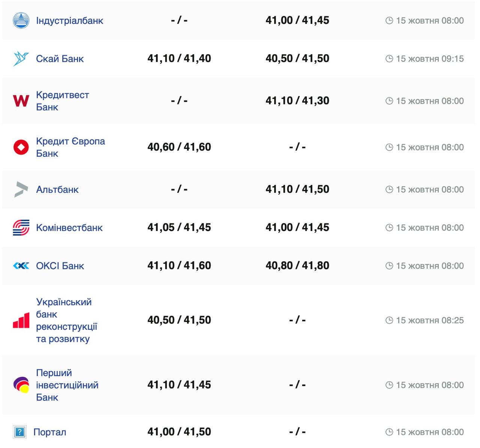Click the ОКСІ Банк blue logo
480x448 pixels.
(x=21, y=266)
